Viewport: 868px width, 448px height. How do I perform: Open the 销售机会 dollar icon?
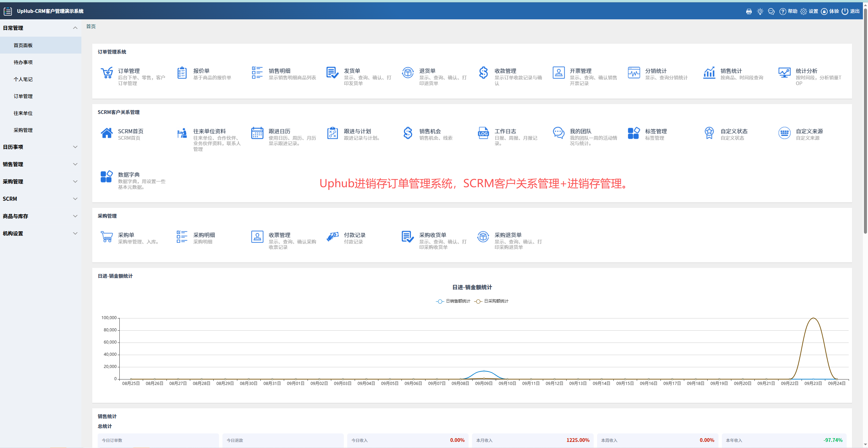(x=408, y=133)
